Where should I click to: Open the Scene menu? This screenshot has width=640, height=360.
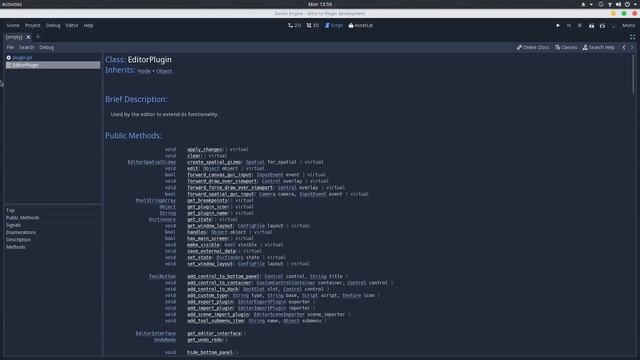13,25
